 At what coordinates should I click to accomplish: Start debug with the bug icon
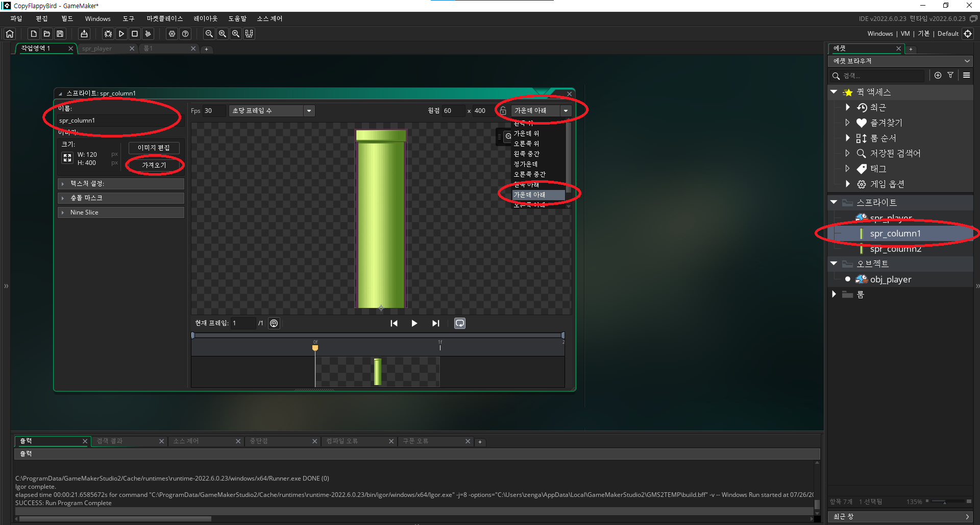[108, 34]
